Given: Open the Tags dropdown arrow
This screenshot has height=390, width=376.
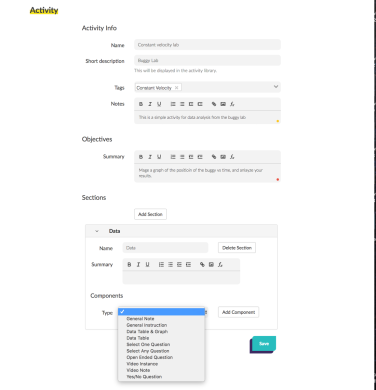Looking at the screenshot, I should coord(276,87).
